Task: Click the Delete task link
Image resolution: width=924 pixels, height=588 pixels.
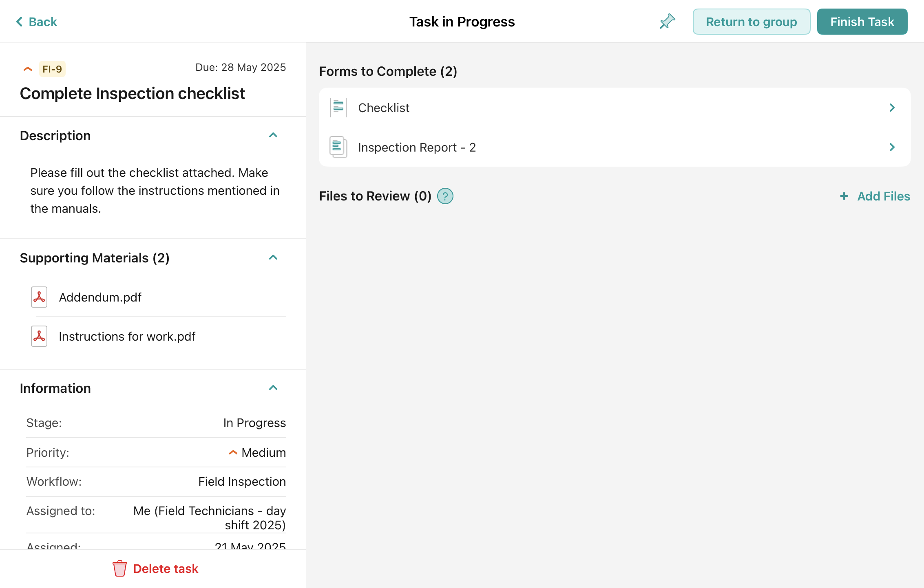Action: coord(166,568)
